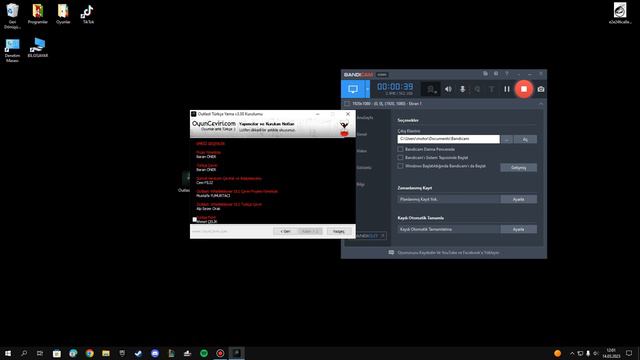640x360 pixels.
Task: Open the taskbar search icon
Action: pyautogui.click(x=24, y=353)
